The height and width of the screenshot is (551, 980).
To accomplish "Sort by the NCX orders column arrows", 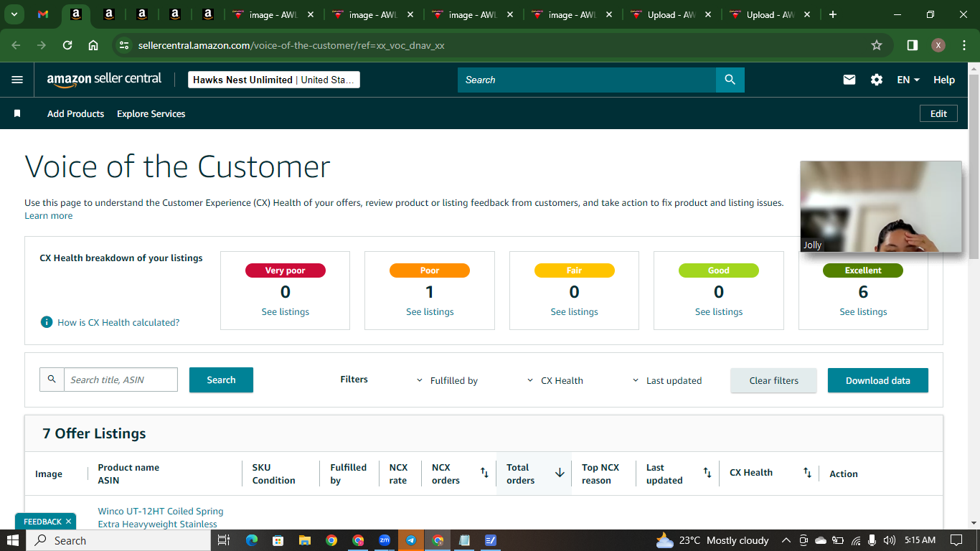I will 484,473.
